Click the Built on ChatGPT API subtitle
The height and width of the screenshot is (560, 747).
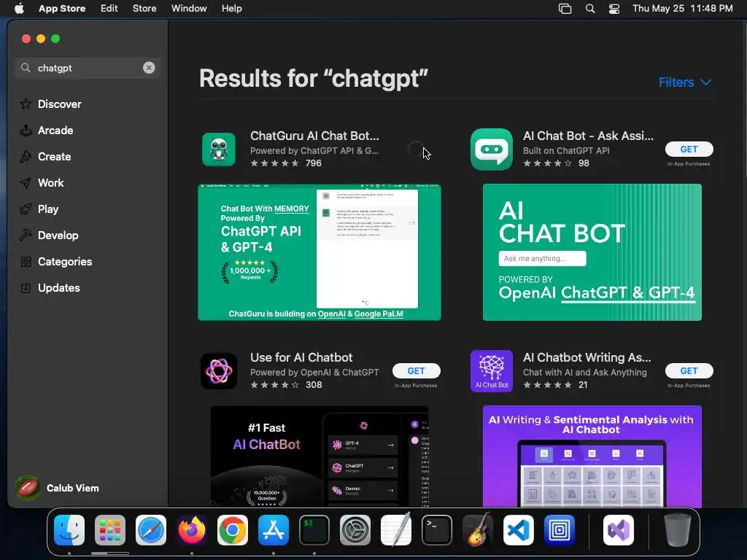tap(566, 150)
